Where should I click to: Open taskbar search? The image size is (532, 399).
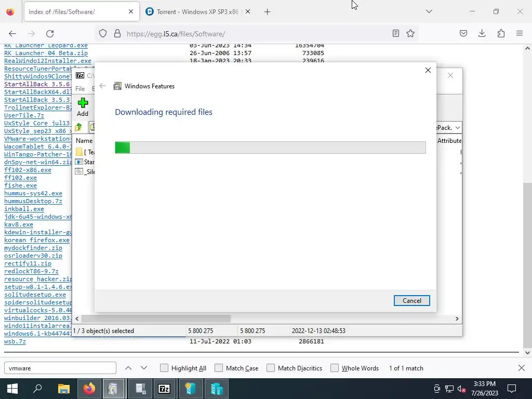pyautogui.click(x=37, y=389)
